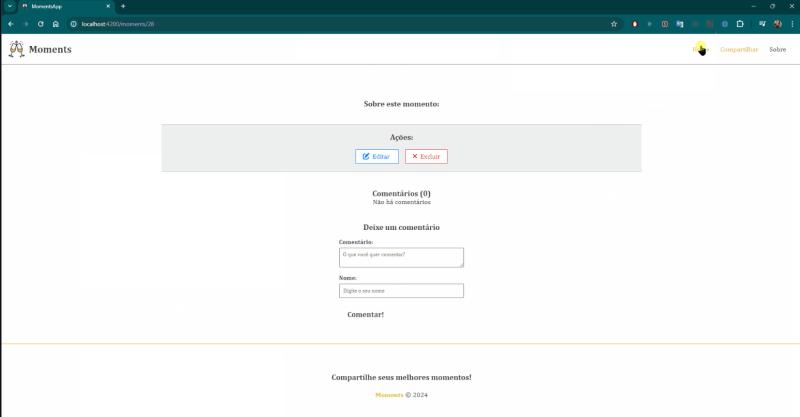Click "Compartilhe seus melhores momentos!" footer text

point(401,377)
